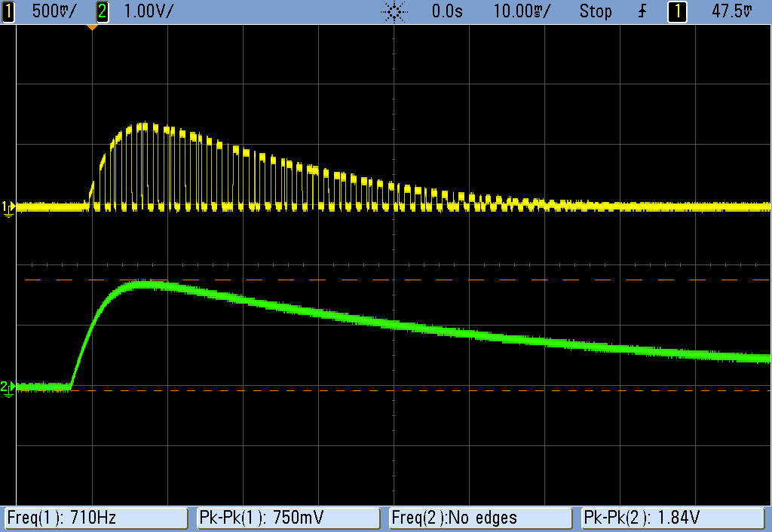The width and height of the screenshot is (772, 532).
Task: Click the rising edge trigger slope icon
Action: point(642,11)
